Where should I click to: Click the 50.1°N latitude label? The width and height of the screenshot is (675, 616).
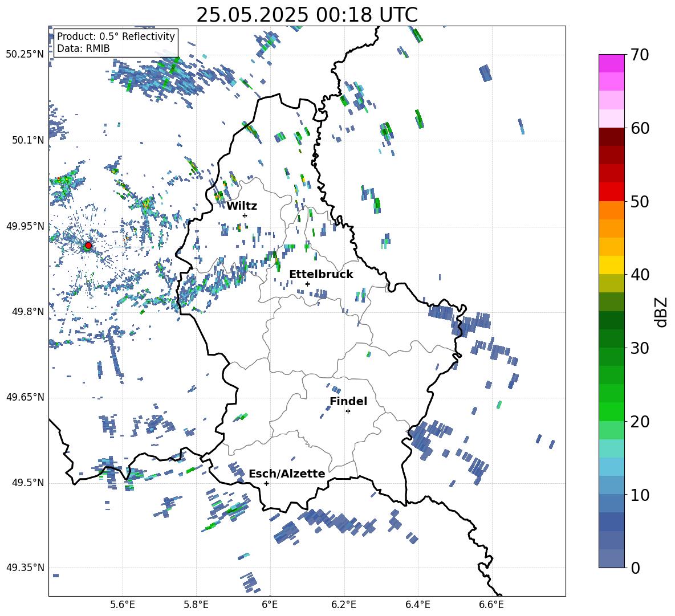28,140
